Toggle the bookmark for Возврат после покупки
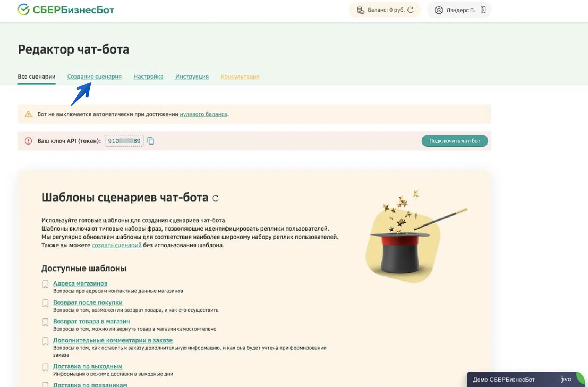588x387 pixels. (x=45, y=303)
